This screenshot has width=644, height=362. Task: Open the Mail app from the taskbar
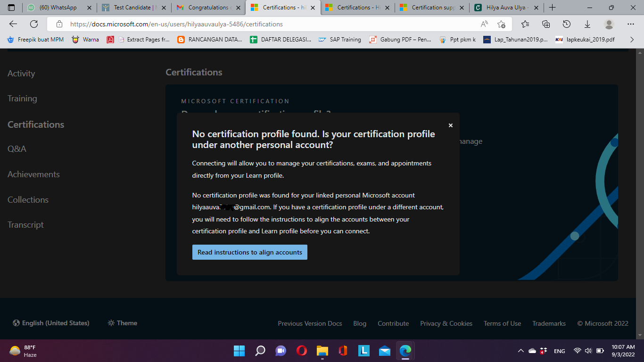point(384,351)
